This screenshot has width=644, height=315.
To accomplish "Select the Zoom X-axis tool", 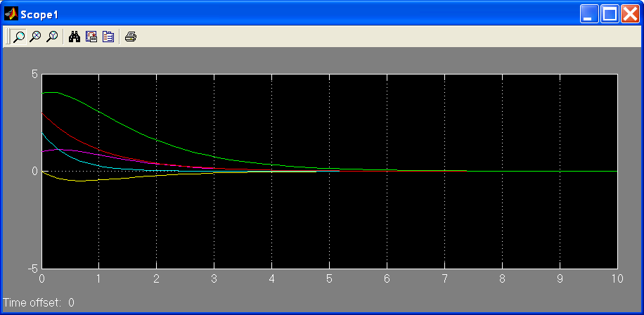I will click(36, 37).
